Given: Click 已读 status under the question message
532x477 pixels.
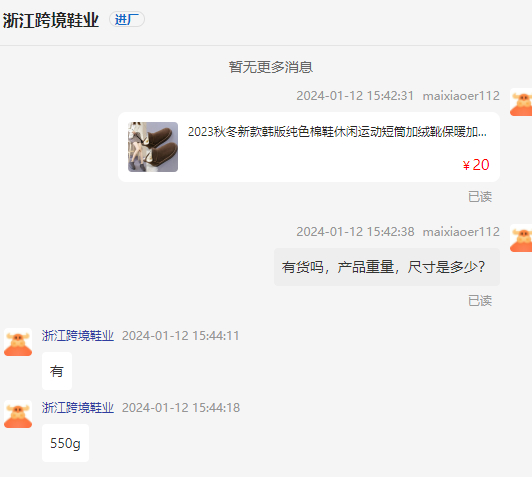Looking at the screenshot, I should pyautogui.click(x=480, y=301).
